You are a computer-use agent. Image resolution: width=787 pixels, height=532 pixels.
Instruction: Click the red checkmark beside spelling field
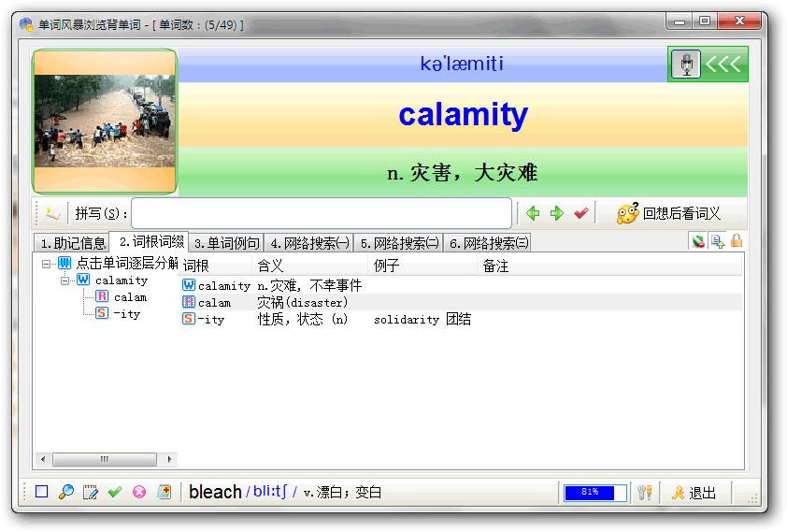(581, 213)
